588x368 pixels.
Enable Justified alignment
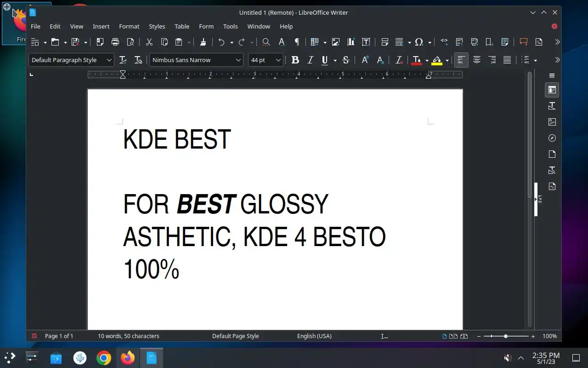[507, 60]
